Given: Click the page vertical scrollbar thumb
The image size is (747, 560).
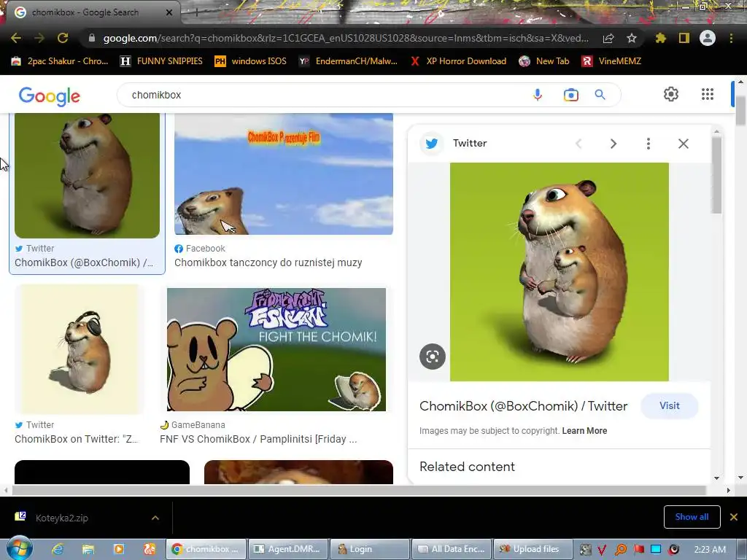Looking at the screenshot, I should click(741, 111).
